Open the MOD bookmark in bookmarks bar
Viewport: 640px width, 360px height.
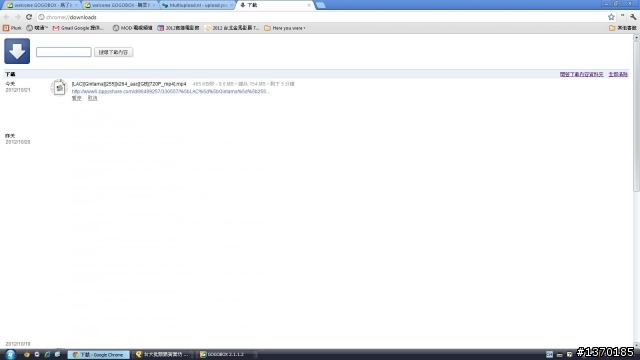[133, 28]
